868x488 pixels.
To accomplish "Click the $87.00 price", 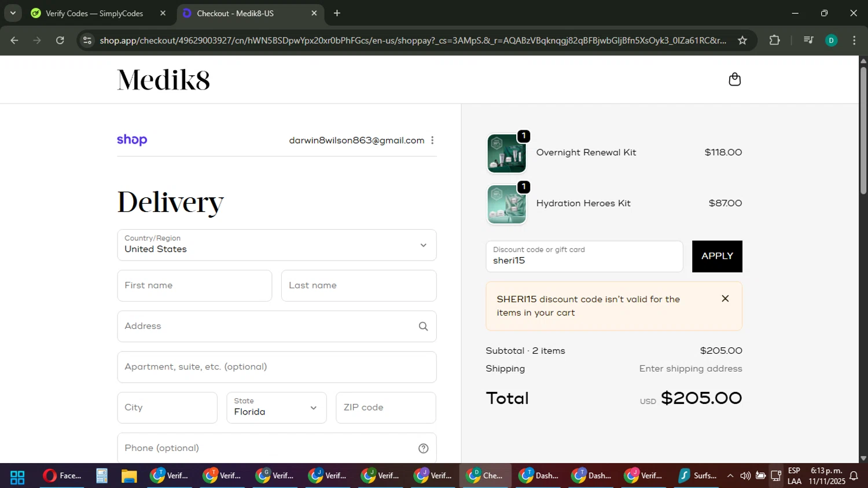I will (x=725, y=203).
